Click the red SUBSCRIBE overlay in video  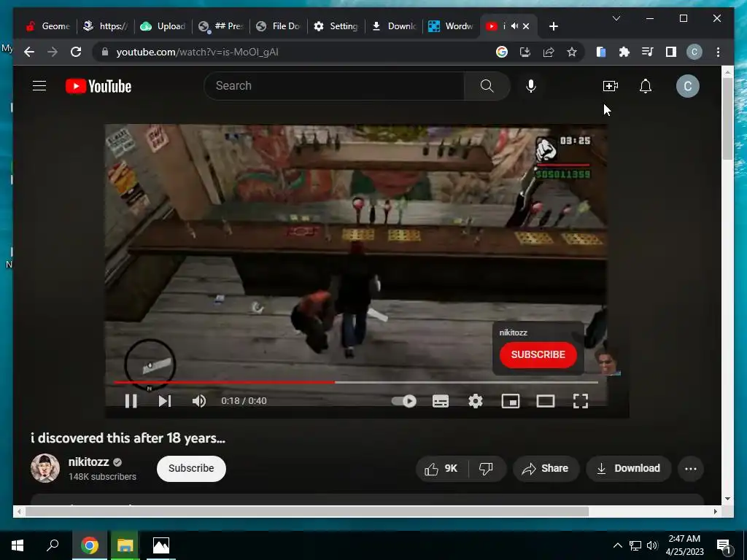[538, 355]
